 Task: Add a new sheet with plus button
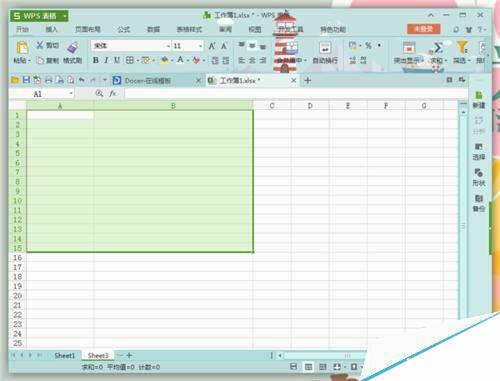[x=129, y=355]
